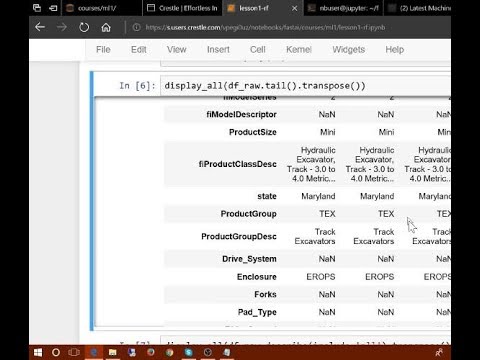Viewport: 480px width, 360px height.
Task: Open the Skype icon in taskbar
Action: (x=188, y=352)
